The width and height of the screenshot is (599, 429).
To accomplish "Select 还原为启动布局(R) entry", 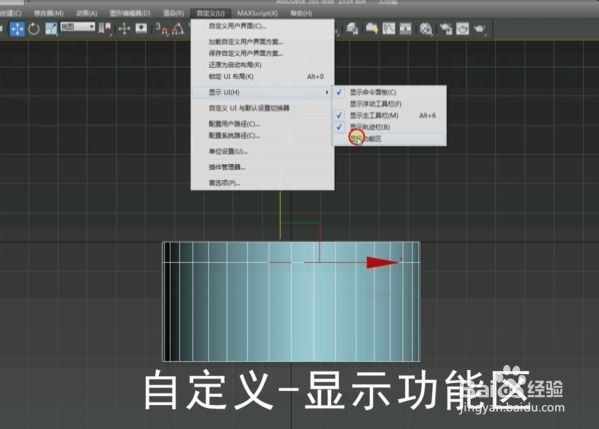I will (x=262, y=65).
